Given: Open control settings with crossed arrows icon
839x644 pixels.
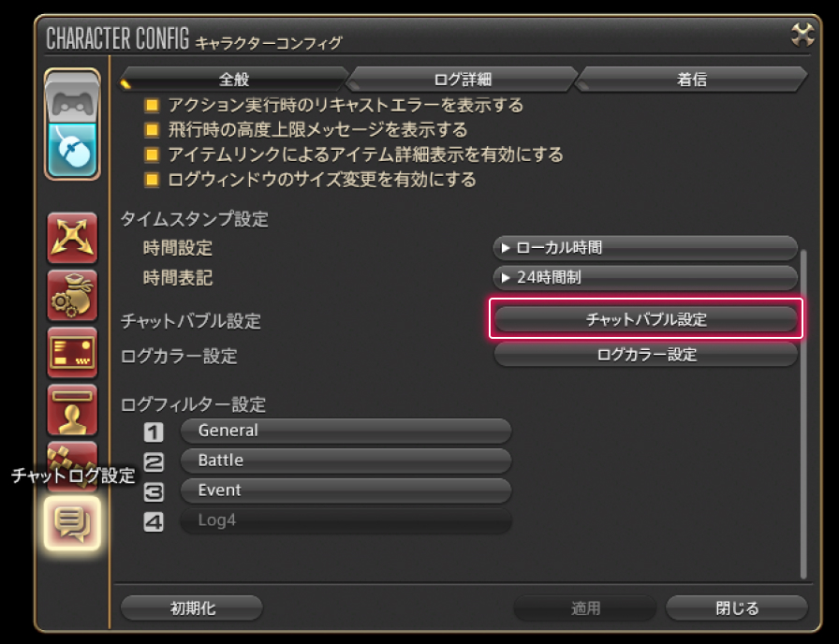Looking at the screenshot, I should pos(72,238).
